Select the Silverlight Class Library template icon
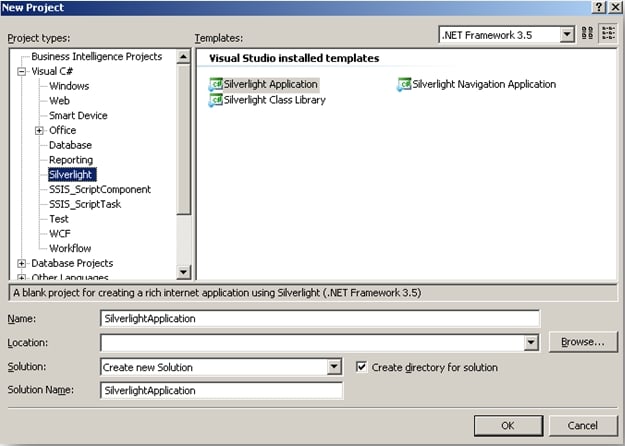The image size is (625, 446). (216, 100)
